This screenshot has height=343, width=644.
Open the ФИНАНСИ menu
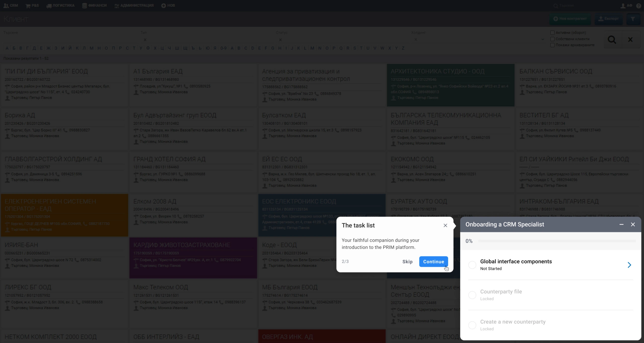pos(94,5)
